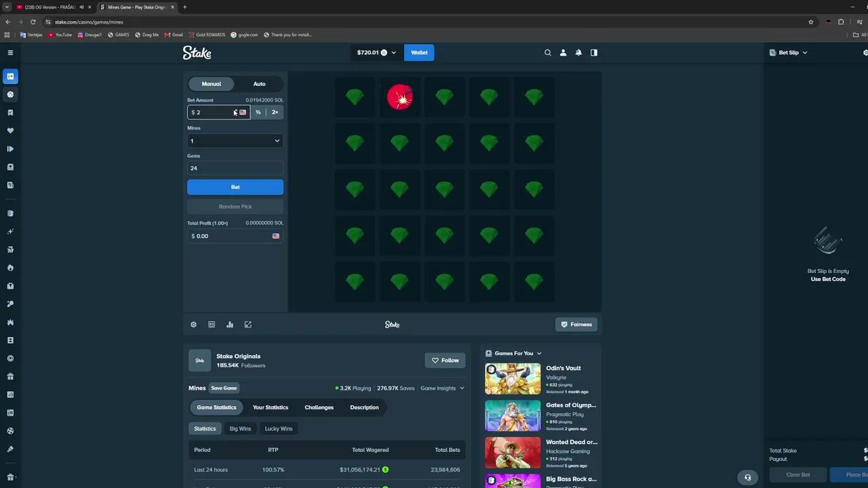Click the Stake logo in the header
The width and height of the screenshot is (868, 488).
pyautogui.click(x=197, y=52)
